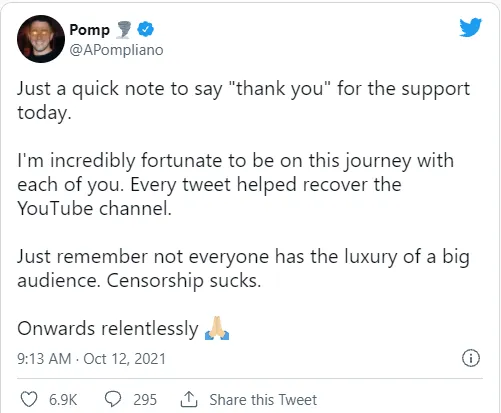The width and height of the screenshot is (501, 413).
Task: Click the praying hands emoji
Action: (217, 328)
